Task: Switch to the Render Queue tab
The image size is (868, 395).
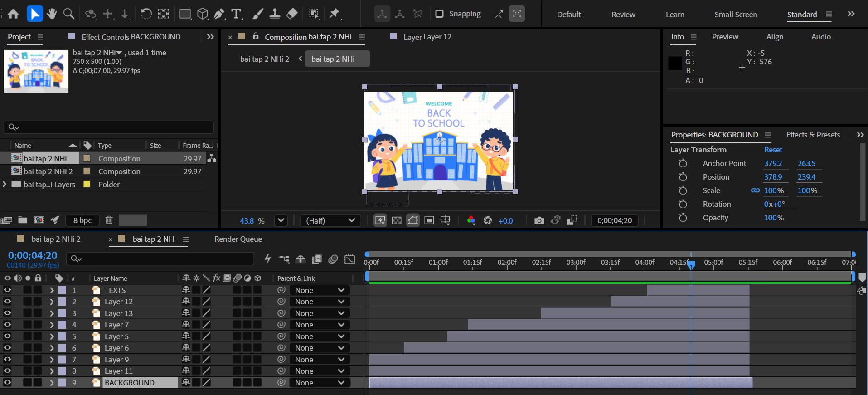Action: (238, 239)
